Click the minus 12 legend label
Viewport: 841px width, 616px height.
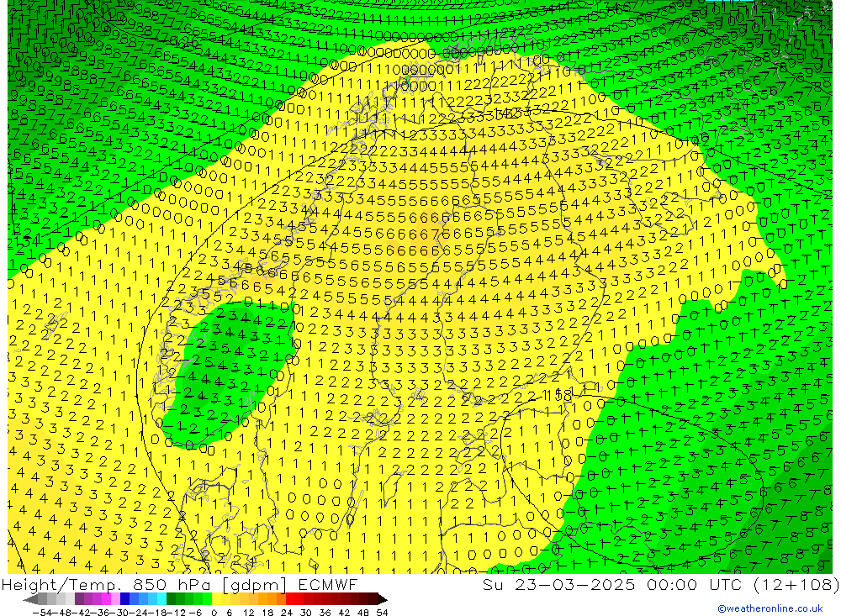[x=176, y=613]
